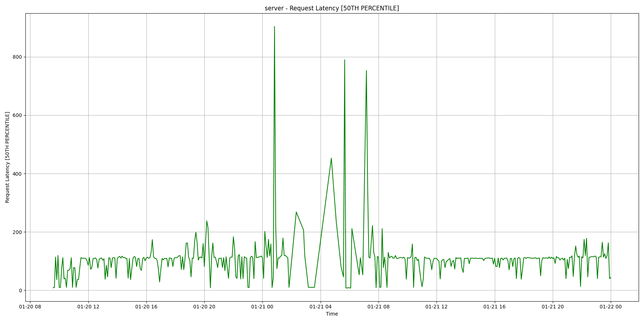Click the x-axis tick label '01-20 12'

[88, 307]
